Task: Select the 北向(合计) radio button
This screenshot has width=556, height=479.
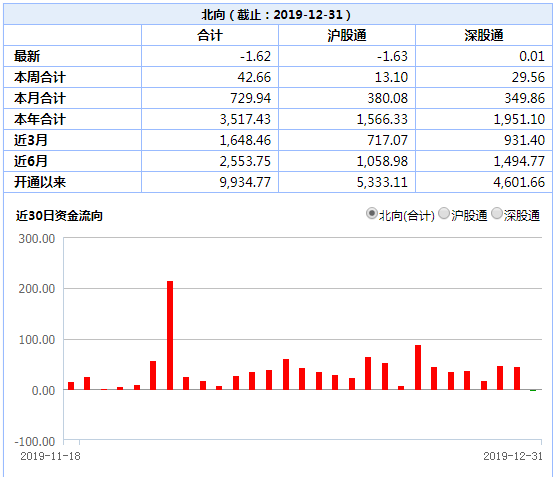Action: coord(372,214)
